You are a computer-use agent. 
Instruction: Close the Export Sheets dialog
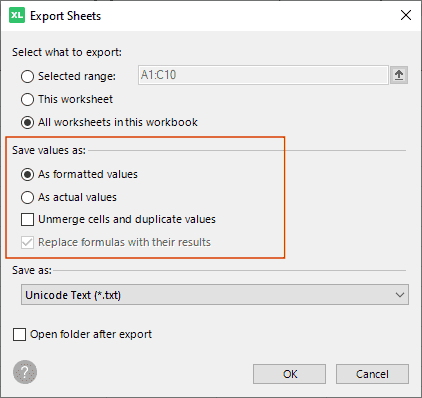[x=406, y=15]
